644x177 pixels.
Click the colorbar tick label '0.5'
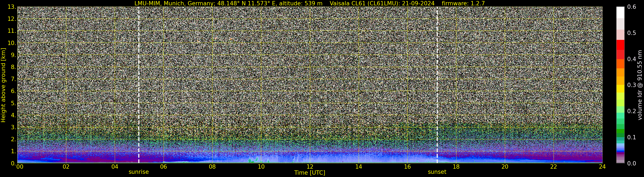click(x=632, y=33)
